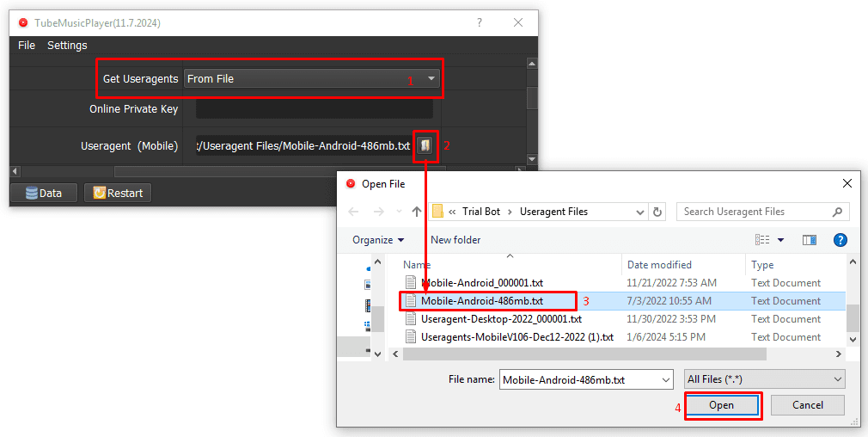The width and height of the screenshot is (868, 437).
Task: Click the Data button in TubeMusicPlayer
Action: click(44, 193)
